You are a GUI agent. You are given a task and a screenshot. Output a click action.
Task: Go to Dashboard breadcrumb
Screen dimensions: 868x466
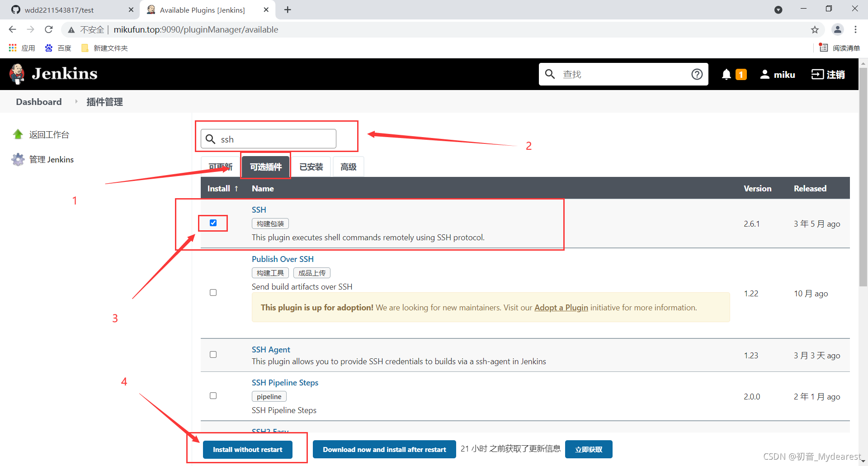point(39,102)
